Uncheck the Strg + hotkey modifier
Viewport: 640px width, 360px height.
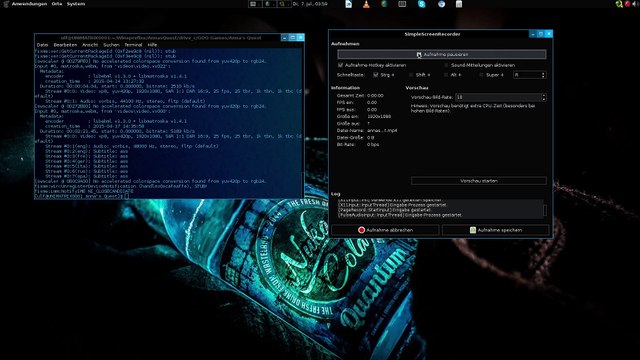click(376, 75)
